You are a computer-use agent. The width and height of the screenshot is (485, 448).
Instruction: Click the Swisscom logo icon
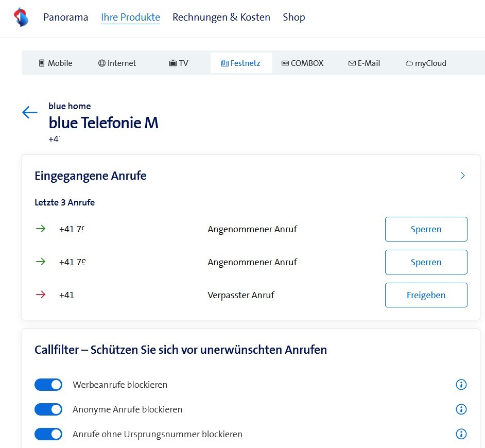point(21,17)
